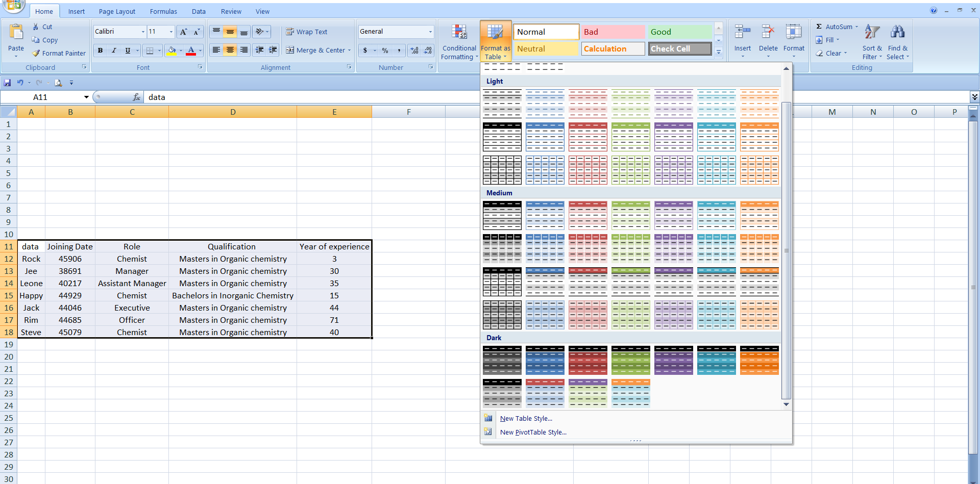Expand the cell styles gallery More arrow
The width and height of the screenshot is (980, 484).
point(719,52)
